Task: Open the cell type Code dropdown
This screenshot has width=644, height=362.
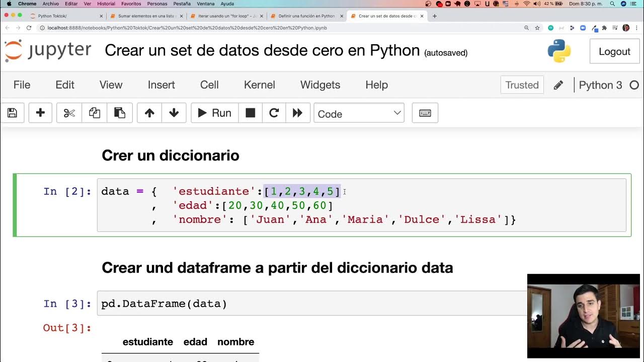Action: click(359, 114)
